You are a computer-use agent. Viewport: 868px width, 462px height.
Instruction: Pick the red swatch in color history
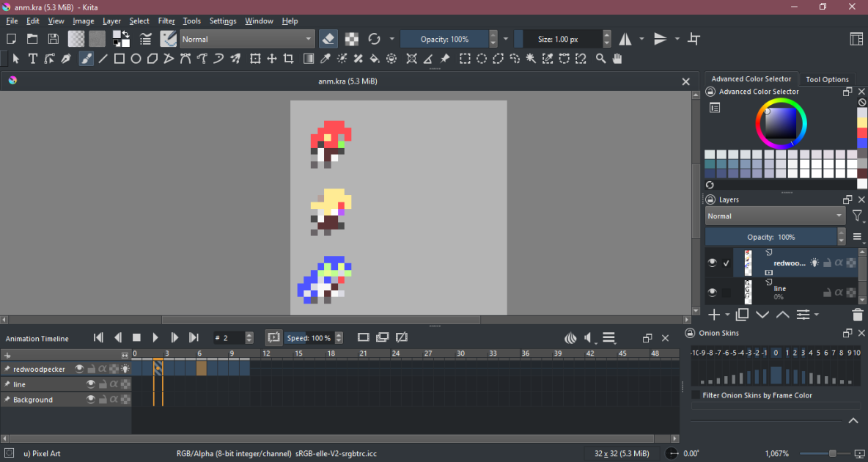click(862, 133)
